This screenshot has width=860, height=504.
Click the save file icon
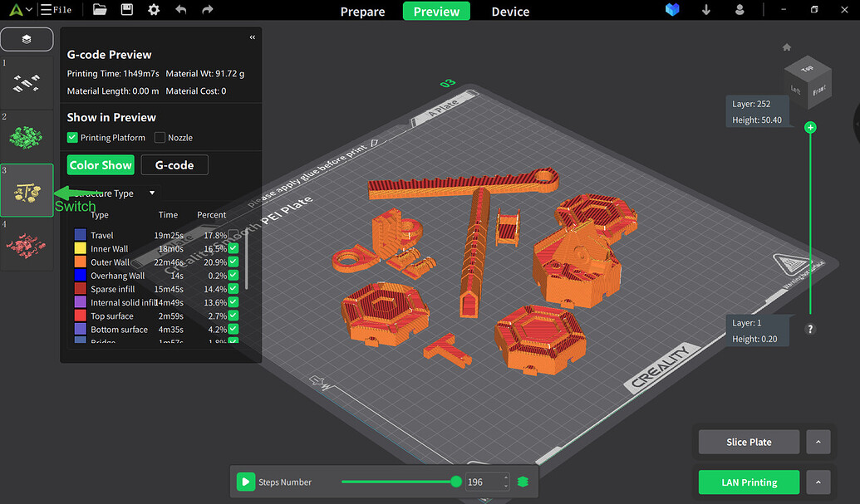[x=126, y=10]
